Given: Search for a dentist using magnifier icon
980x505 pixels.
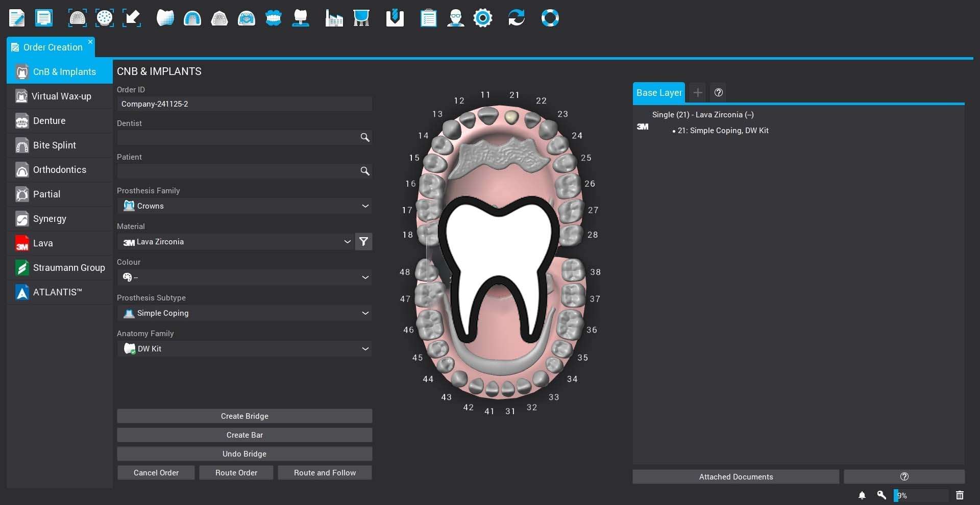Looking at the screenshot, I should click(364, 137).
